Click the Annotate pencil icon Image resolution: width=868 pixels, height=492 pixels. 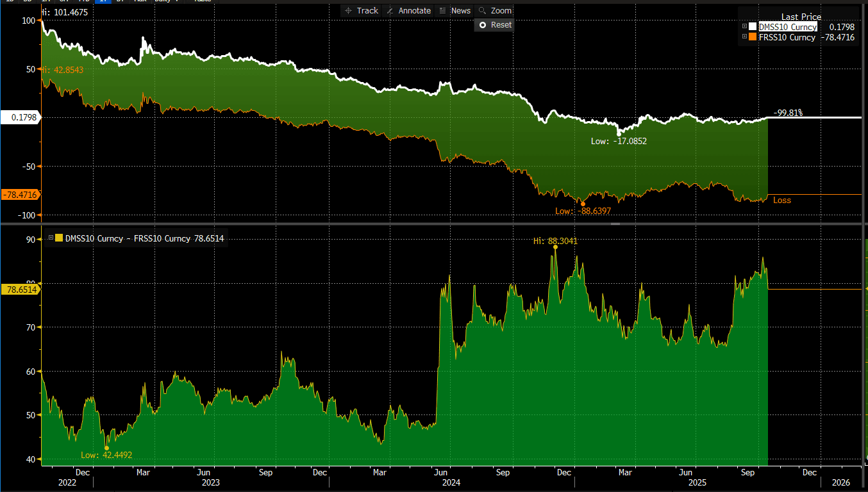pos(390,11)
